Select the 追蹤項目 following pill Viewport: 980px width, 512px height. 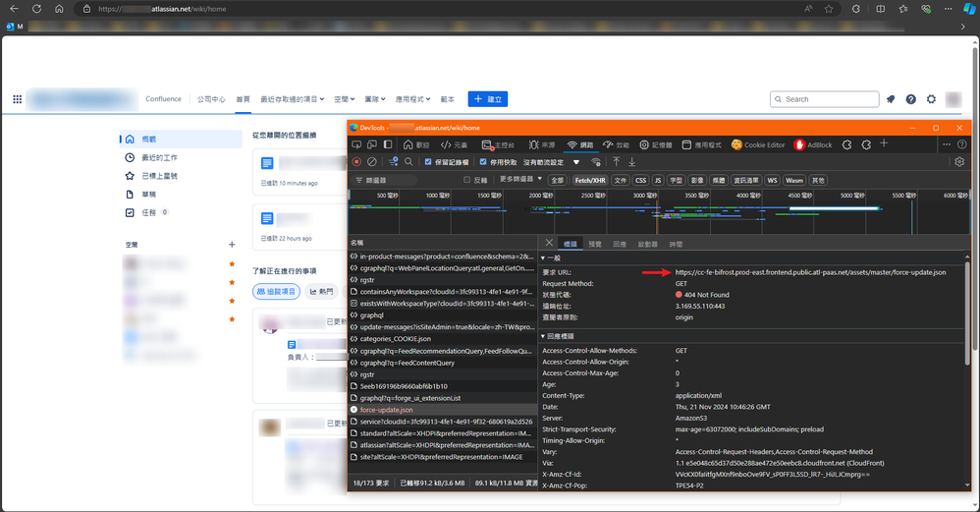(x=276, y=291)
